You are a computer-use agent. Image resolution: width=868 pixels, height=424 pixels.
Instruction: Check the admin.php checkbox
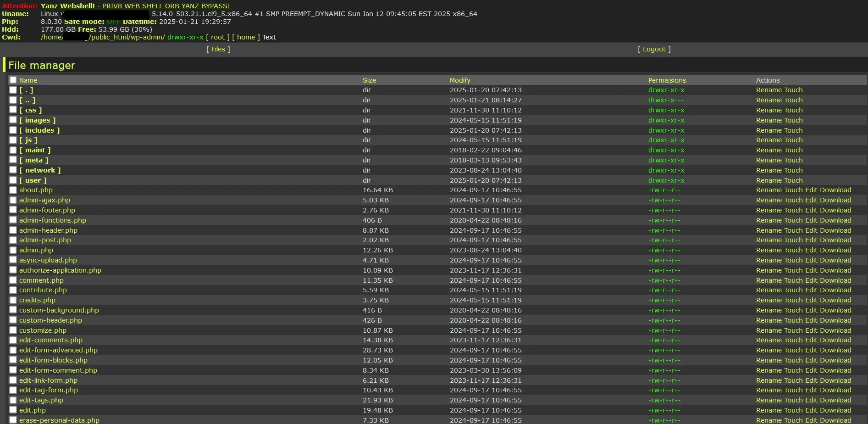(x=13, y=250)
